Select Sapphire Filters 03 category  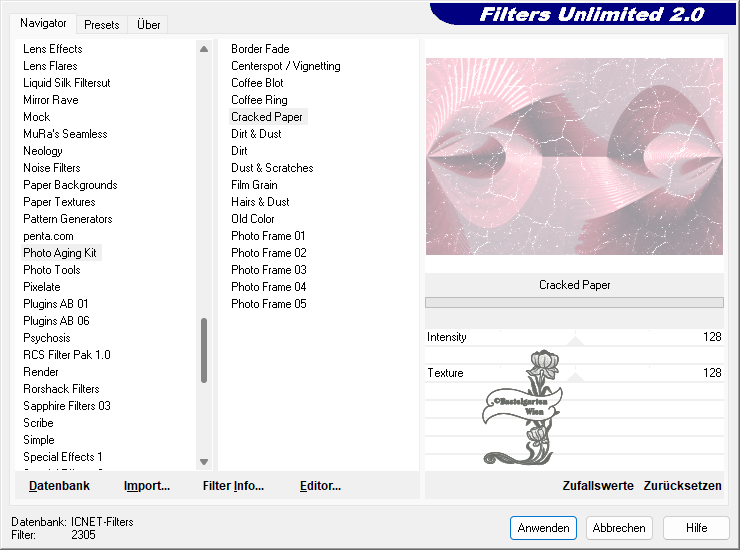(x=67, y=406)
